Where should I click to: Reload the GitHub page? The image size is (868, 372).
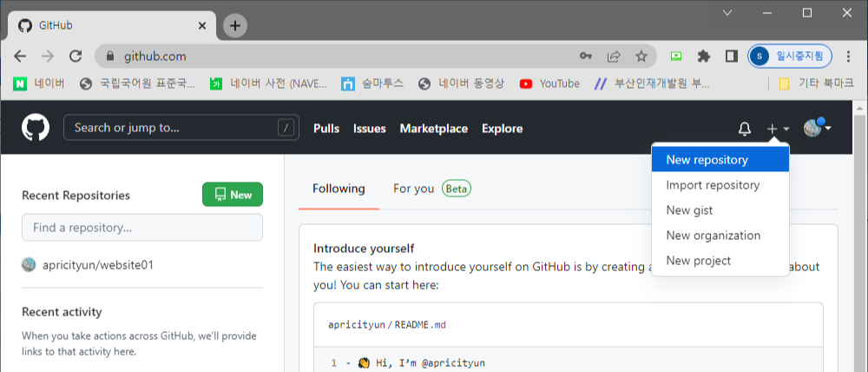point(76,56)
